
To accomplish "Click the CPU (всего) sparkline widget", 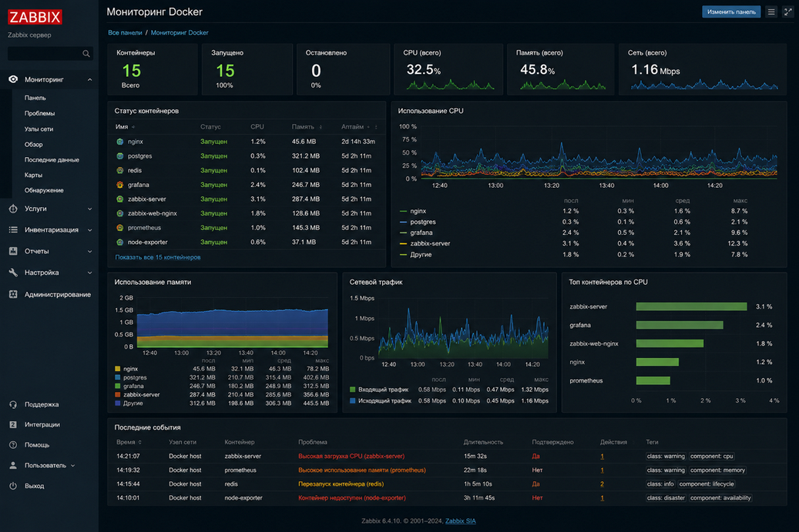I will (451, 85).
